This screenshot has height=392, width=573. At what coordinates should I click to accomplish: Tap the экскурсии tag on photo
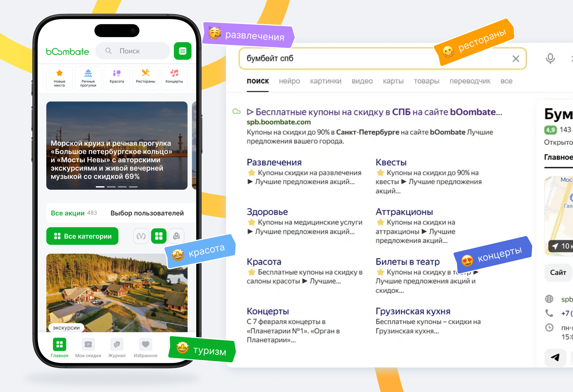coord(66,328)
